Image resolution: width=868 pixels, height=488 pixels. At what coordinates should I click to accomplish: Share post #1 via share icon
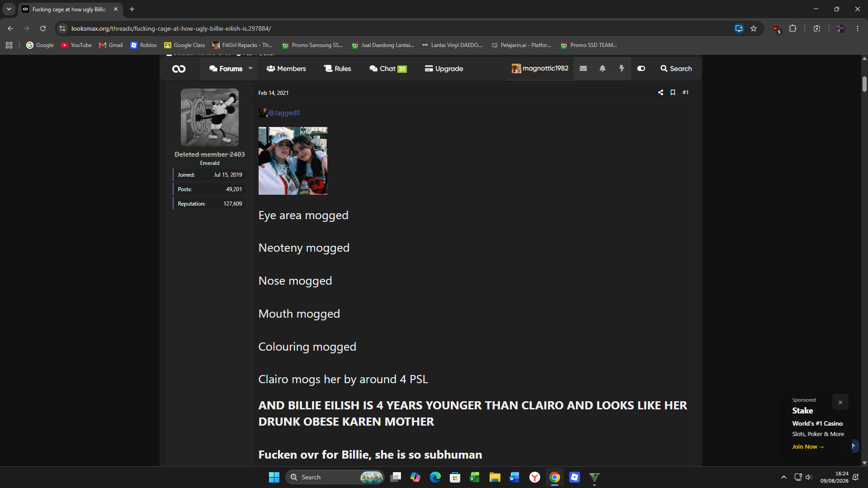pyautogui.click(x=660, y=93)
